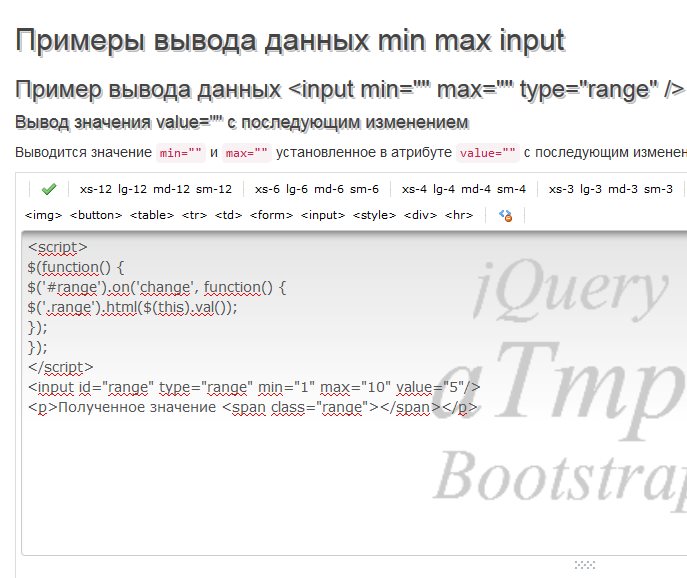Click the $('.range').html code line
The image size is (687, 578).
coord(132,308)
